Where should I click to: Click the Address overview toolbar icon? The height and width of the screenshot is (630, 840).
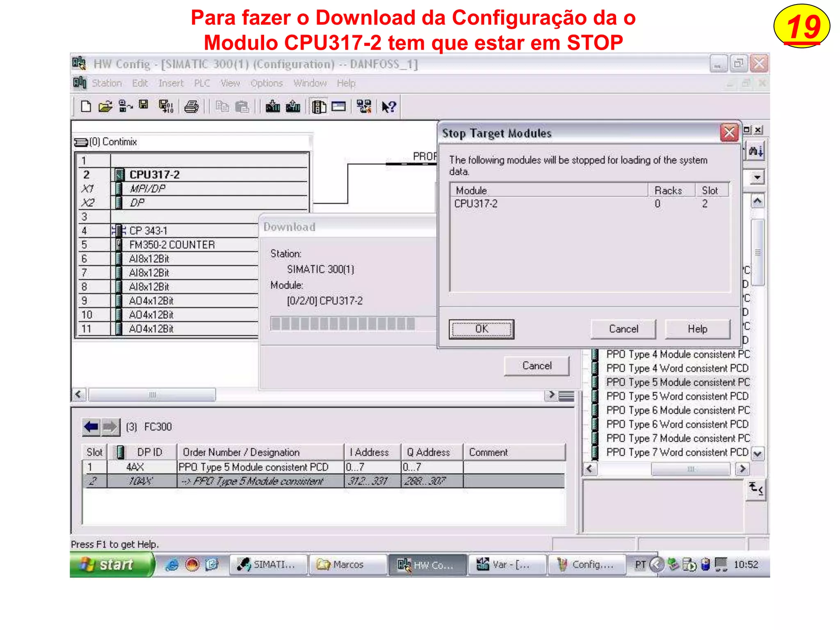(338, 107)
